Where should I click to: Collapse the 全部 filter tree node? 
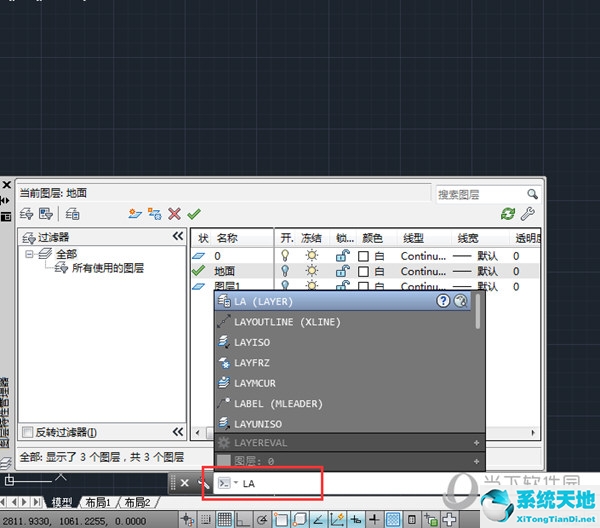coord(29,254)
